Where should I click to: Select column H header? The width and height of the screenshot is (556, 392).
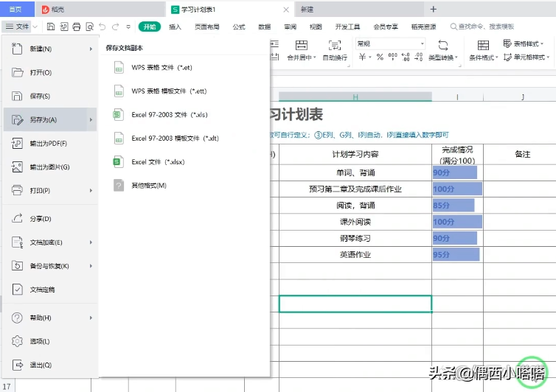[x=355, y=97]
